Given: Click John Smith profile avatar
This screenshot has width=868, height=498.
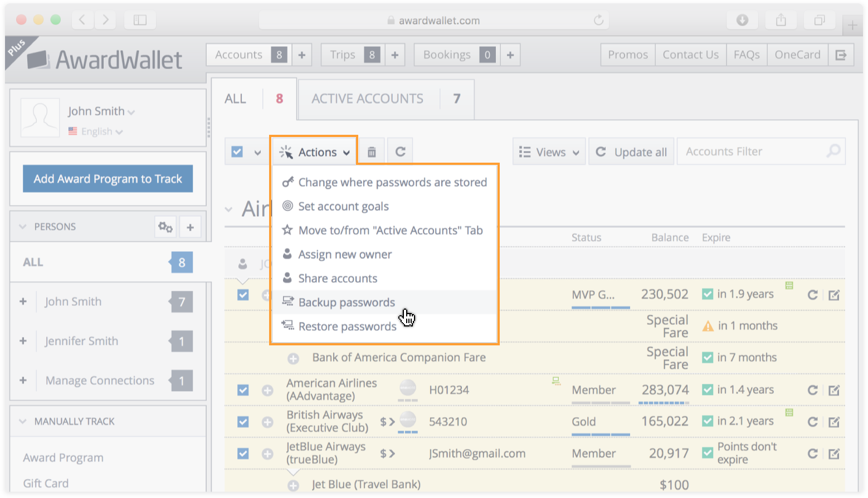Looking at the screenshot, I should (40, 118).
